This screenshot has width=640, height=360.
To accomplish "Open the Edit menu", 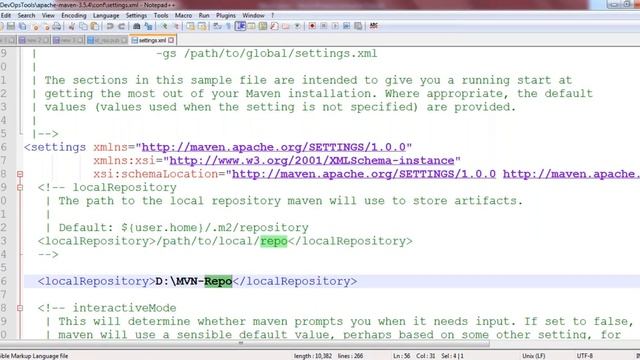I will click(6, 16).
